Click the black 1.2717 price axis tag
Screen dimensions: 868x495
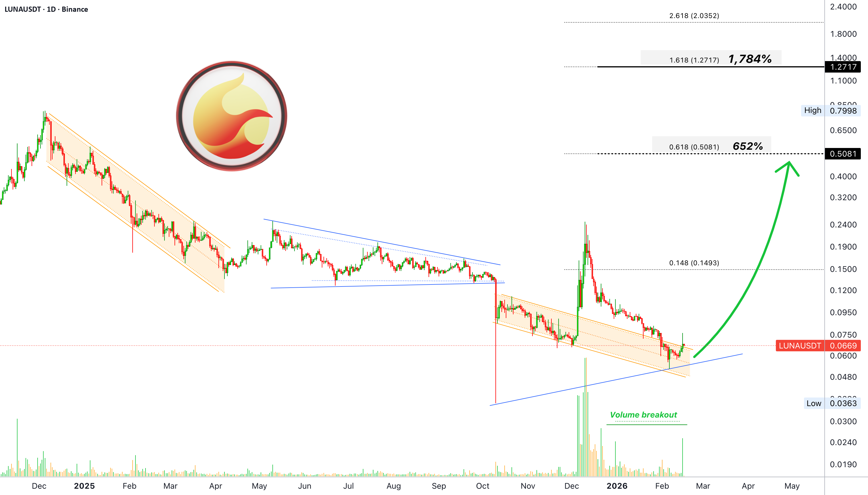tap(842, 67)
